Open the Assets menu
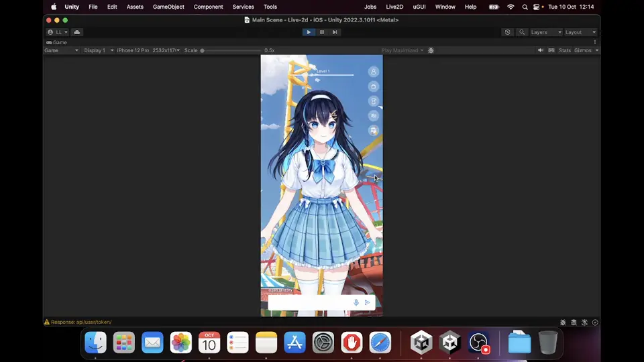The width and height of the screenshot is (644, 362). click(135, 7)
